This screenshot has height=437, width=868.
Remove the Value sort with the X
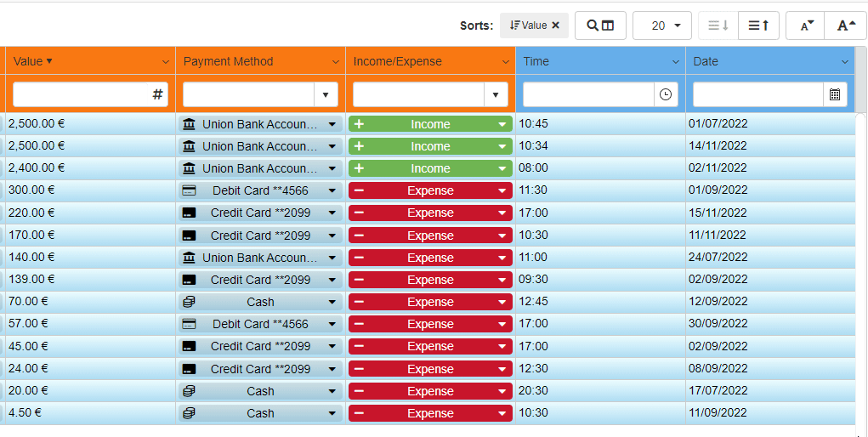coord(556,26)
